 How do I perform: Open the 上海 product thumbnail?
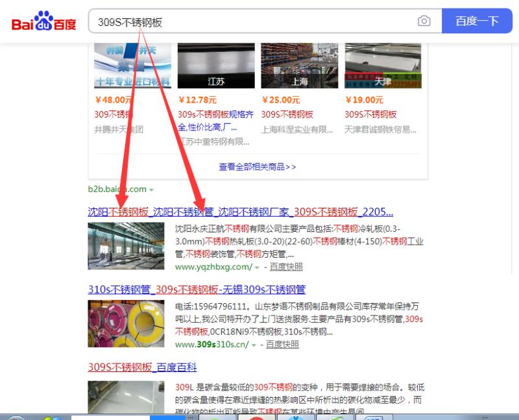coord(300,66)
